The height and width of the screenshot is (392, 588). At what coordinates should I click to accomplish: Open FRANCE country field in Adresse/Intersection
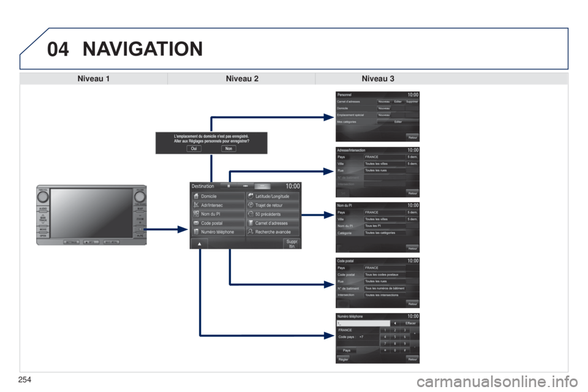click(385, 157)
